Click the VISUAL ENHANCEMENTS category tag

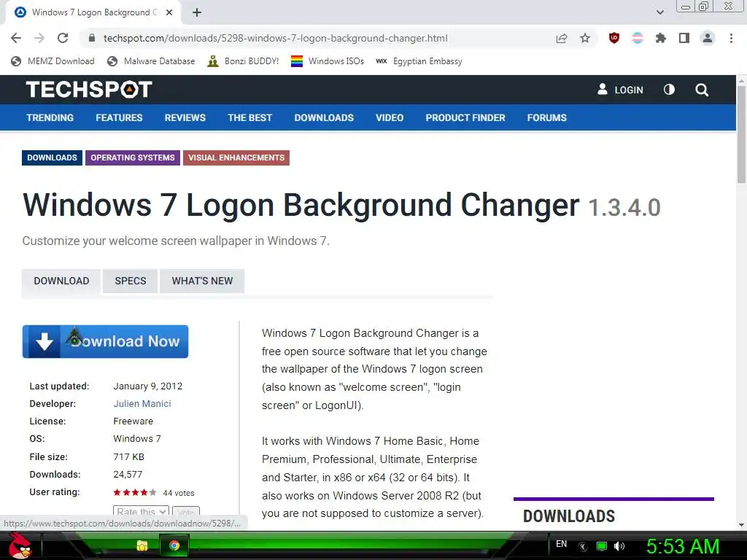pyautogui.click(x=236, y=157)
